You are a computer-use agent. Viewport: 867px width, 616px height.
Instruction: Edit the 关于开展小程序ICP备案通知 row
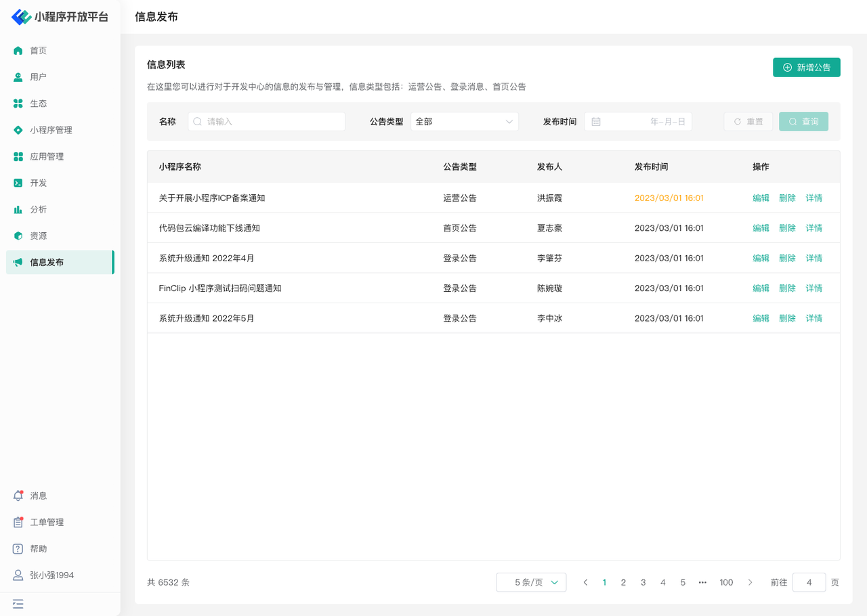tap(761, 198)
